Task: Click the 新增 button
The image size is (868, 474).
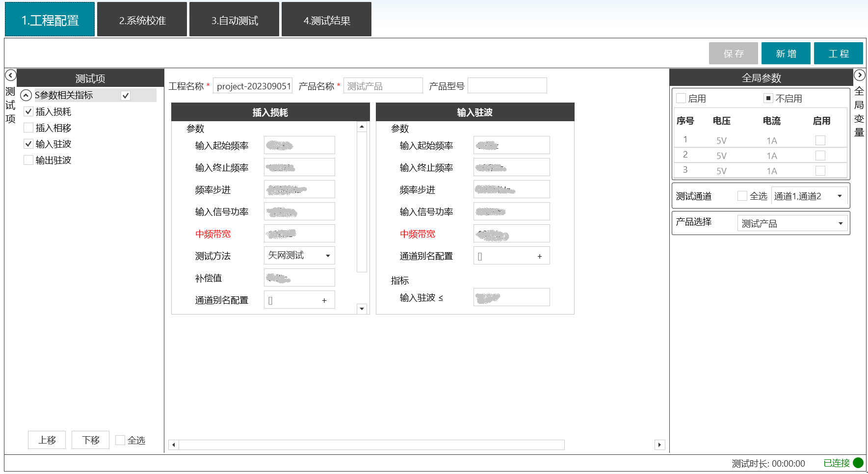Action: [786, 53]
